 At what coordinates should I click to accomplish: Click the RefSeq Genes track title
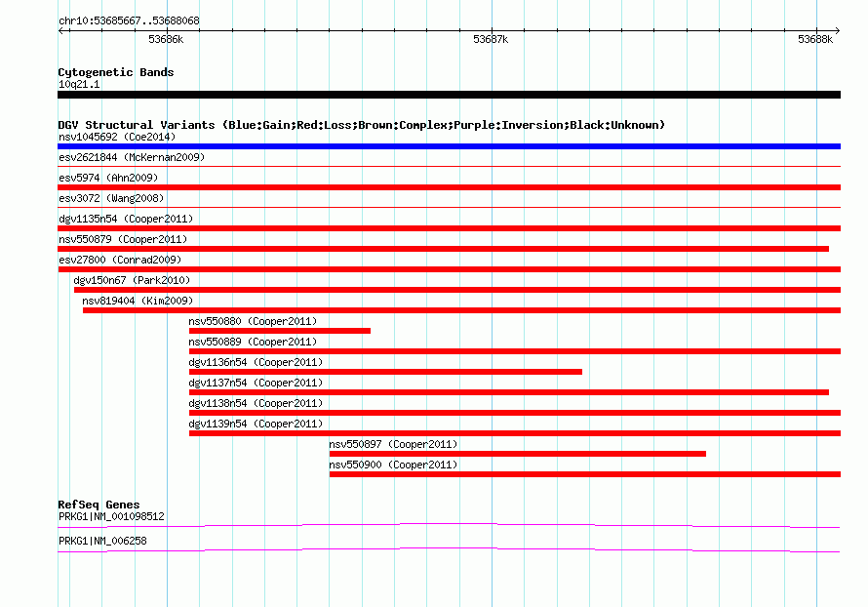coord(99,505)
